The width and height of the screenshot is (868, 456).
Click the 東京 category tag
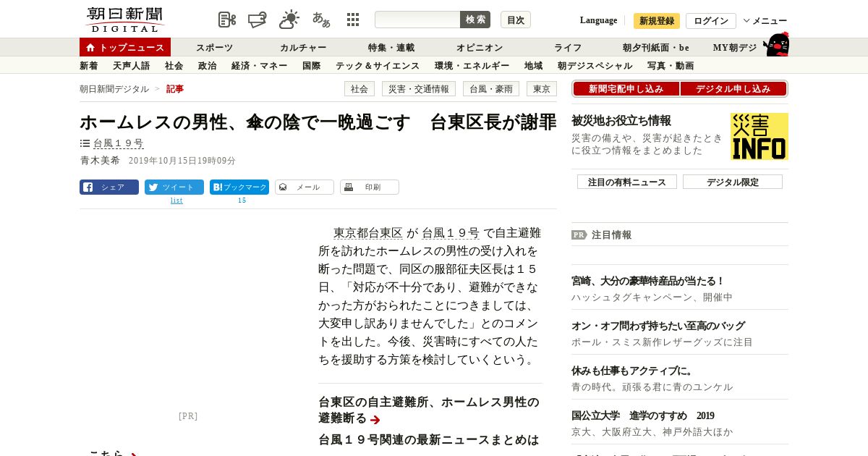[542, 88]
